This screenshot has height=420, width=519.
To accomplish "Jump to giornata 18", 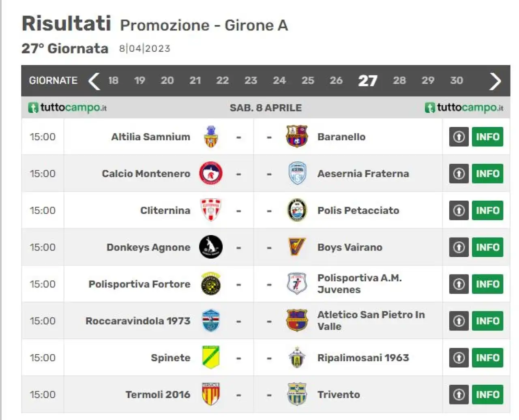I will (114, 80).
